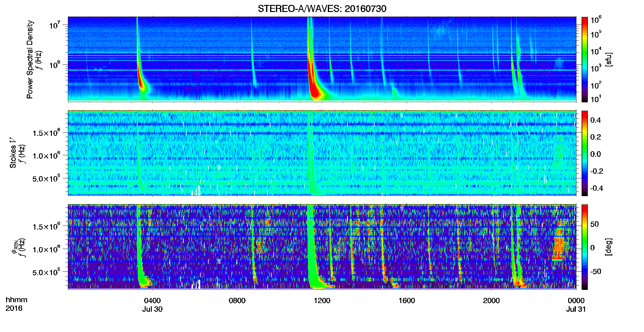Screen dimensions: 644x332
Task: Click the 10^5 label on the sfu colorbar
Action: tap(596, 34)
